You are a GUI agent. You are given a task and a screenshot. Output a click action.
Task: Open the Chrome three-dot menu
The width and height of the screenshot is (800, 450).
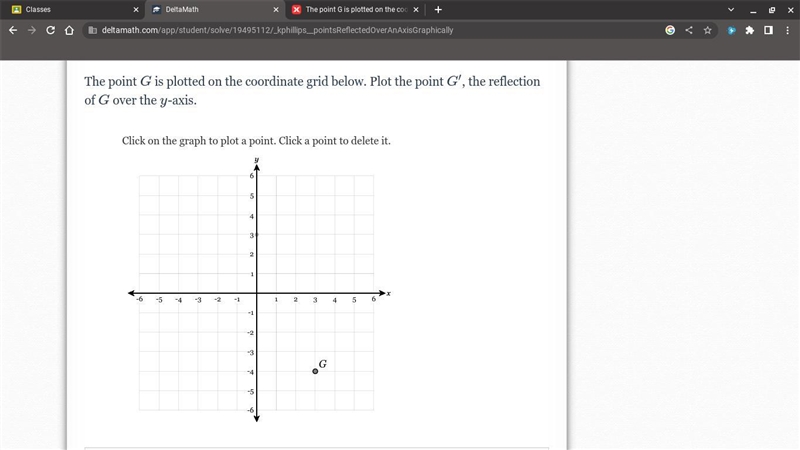tap(787, 30)
